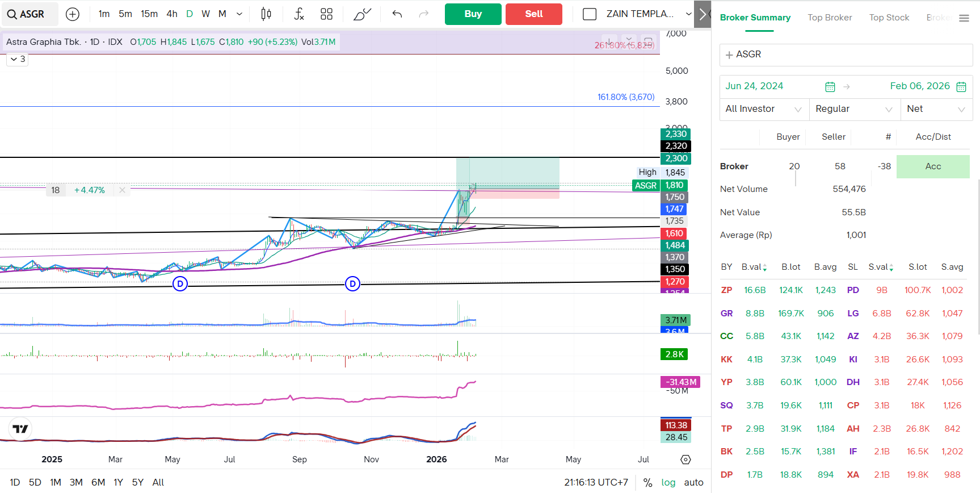The image size is (980, 493).
Task: Open the end date calendar picker
Action: click(x=961, y=86)
